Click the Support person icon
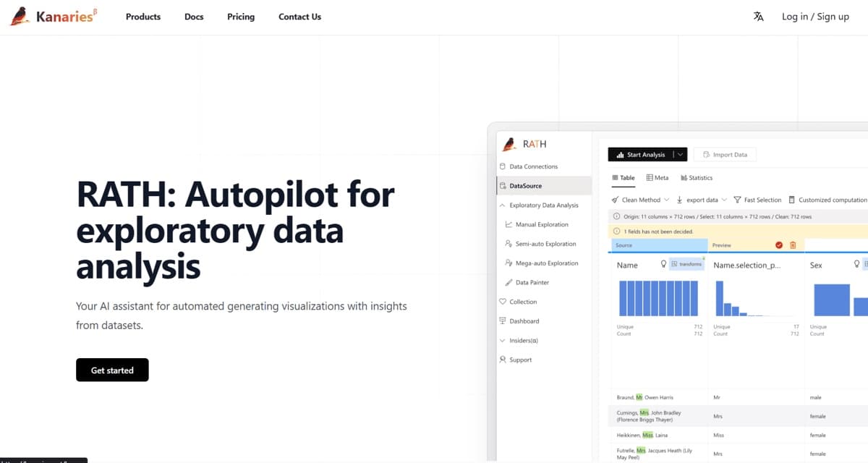Viewport: 868px width, 463px height. tap(503, 360)
